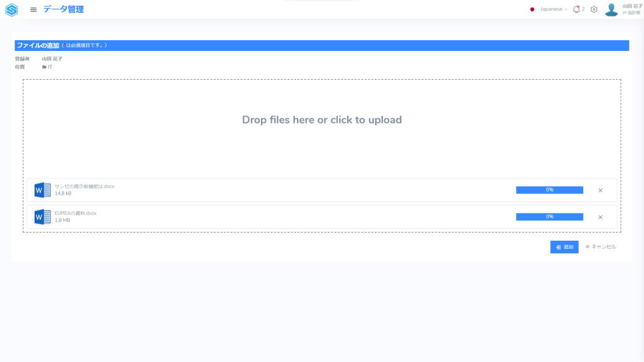Open the notification bell

click(576, 9)
